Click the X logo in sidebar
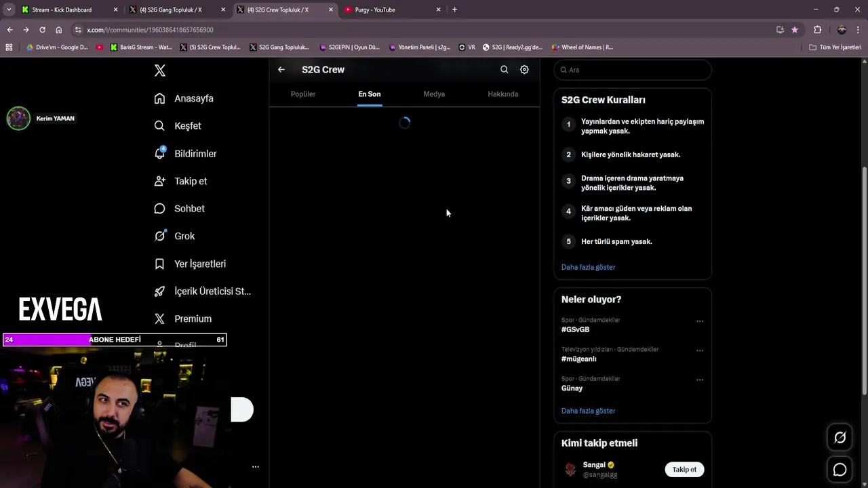The image size is (868, 488). point(159,70)
